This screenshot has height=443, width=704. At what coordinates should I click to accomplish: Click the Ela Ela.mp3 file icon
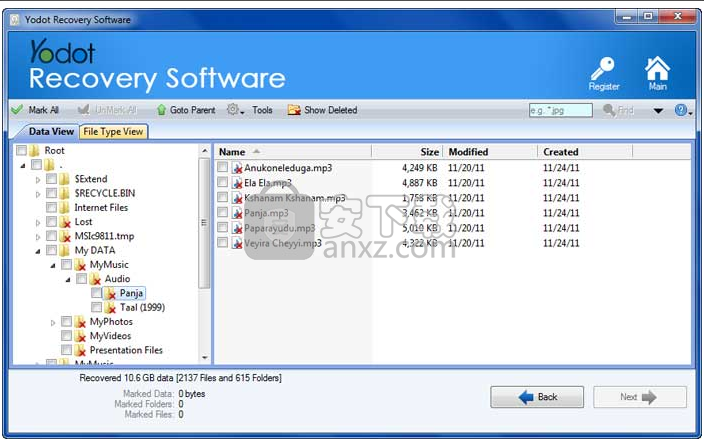[x=237, y=183]
